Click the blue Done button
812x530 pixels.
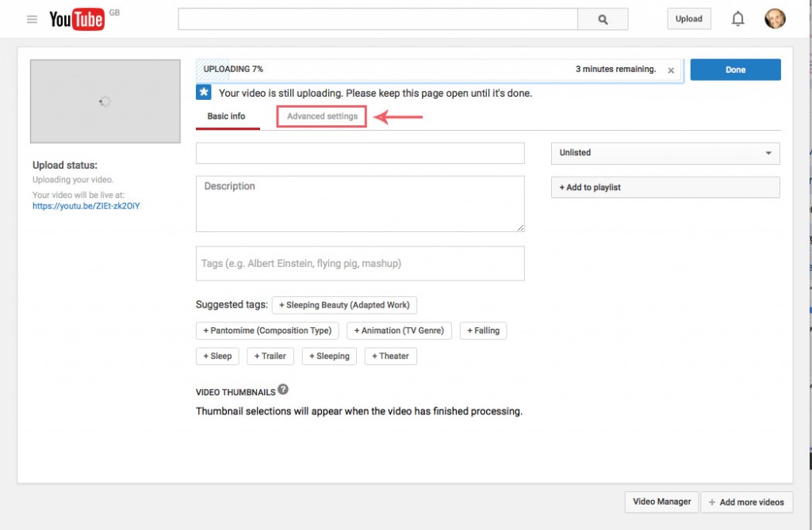735,70
